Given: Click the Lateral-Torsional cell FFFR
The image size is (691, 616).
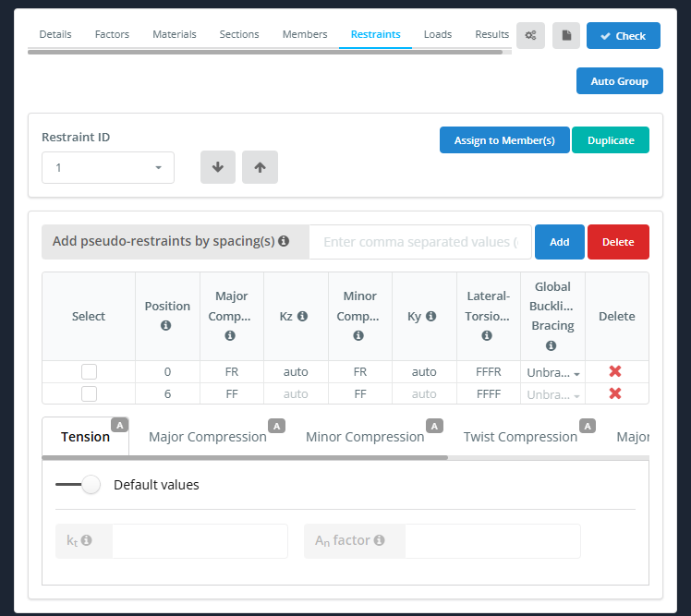Looking at the screenshot, I should [489, 372].
